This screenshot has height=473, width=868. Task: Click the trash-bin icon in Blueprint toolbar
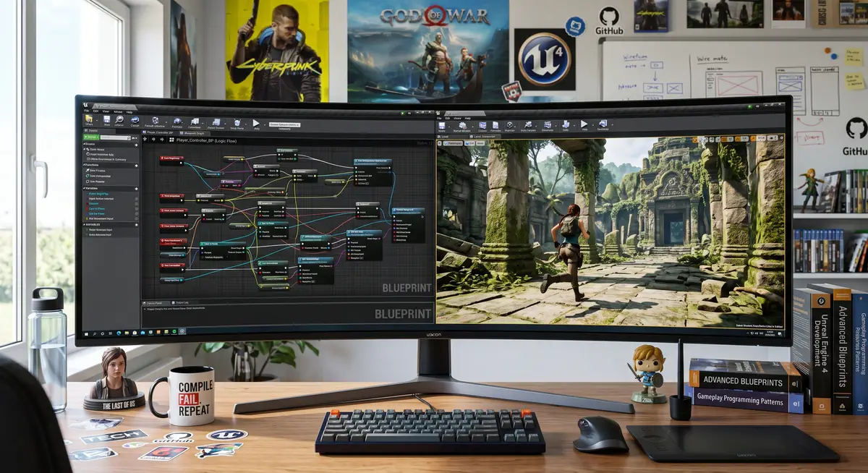coord(237,122)
